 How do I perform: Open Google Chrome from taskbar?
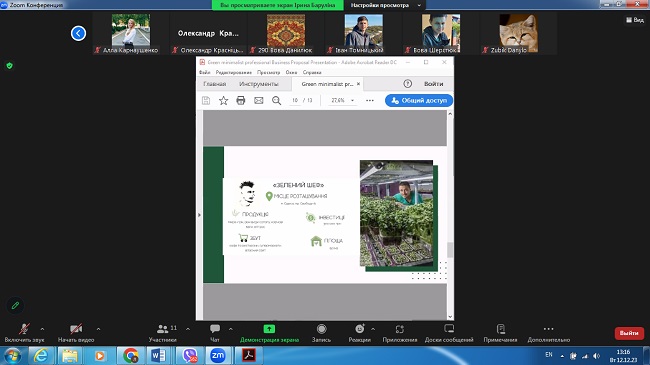(130, 356)
